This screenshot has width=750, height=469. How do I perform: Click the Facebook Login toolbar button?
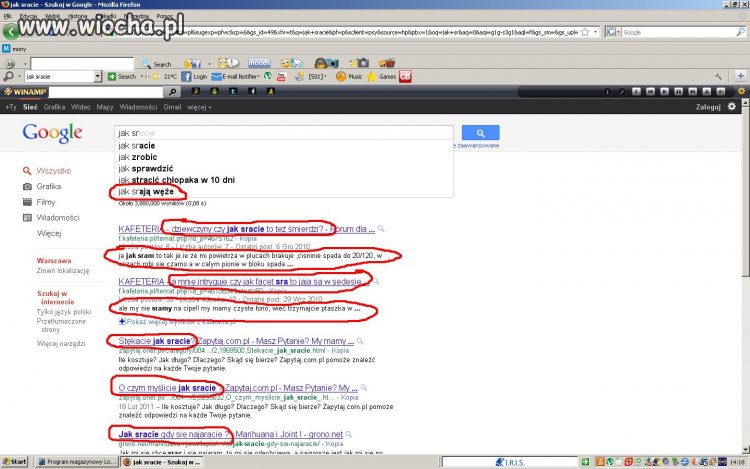[x=194, y=76]
